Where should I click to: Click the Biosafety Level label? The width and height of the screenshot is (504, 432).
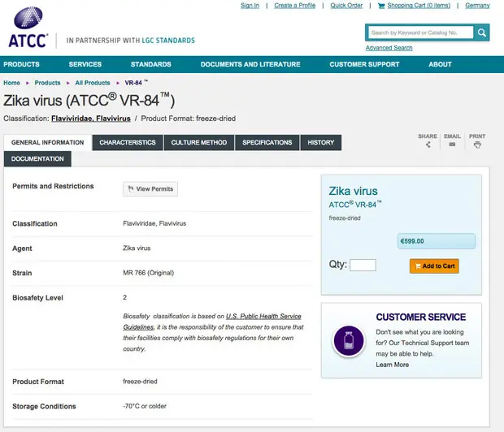tap(37, 298)
